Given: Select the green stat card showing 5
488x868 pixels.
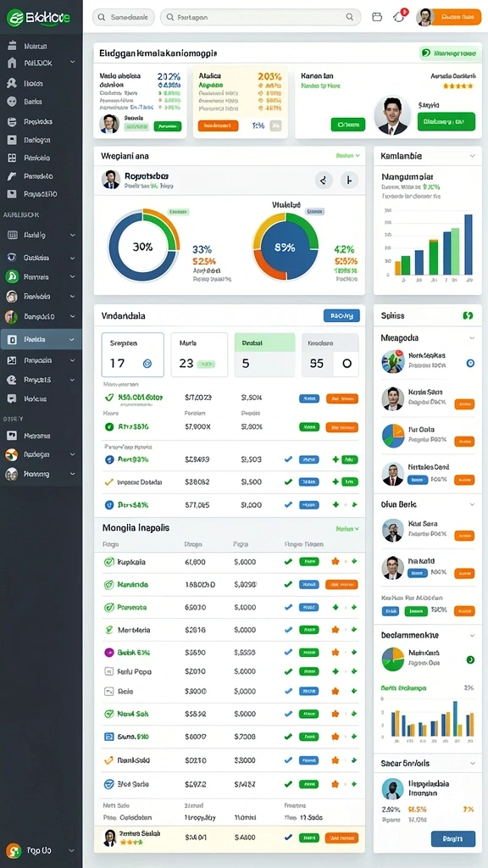Looking at the screenshot, I should point(264,355).
